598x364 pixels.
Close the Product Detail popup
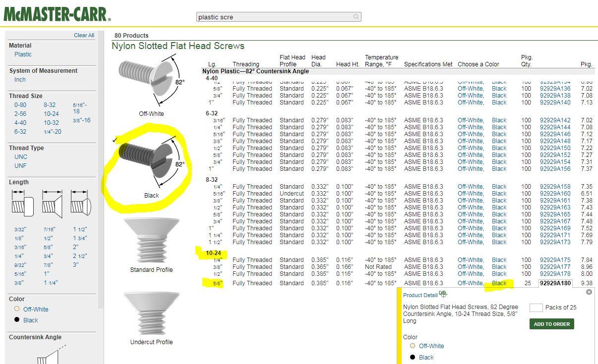[x=589, y=292]
